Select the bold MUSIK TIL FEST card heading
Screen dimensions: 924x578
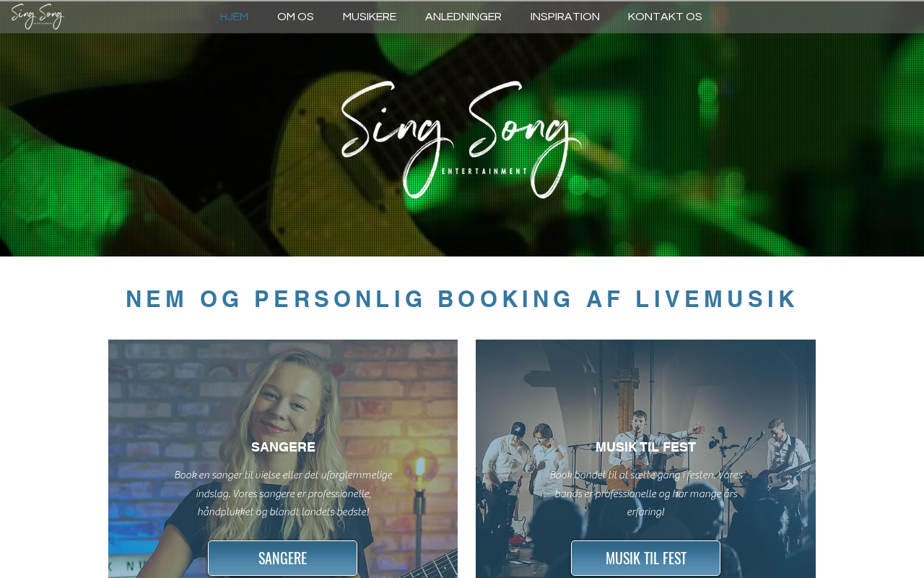pos(645,447)
